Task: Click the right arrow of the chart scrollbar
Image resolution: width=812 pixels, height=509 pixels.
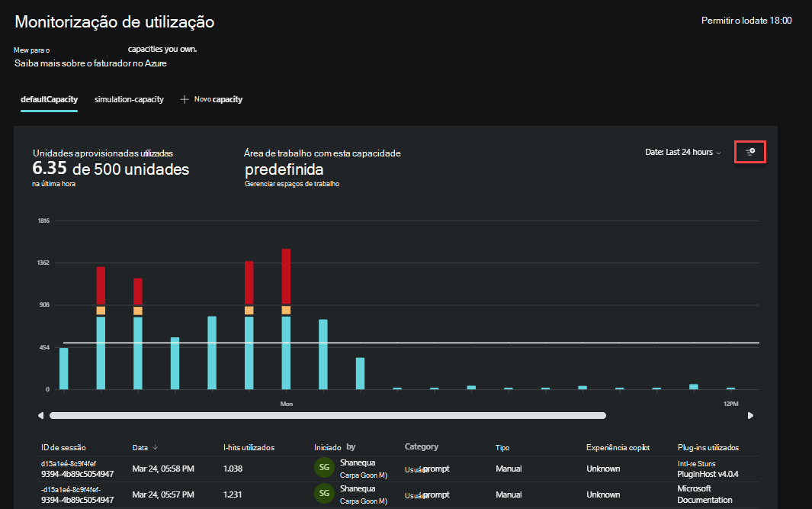Action: tap(750, 415)
